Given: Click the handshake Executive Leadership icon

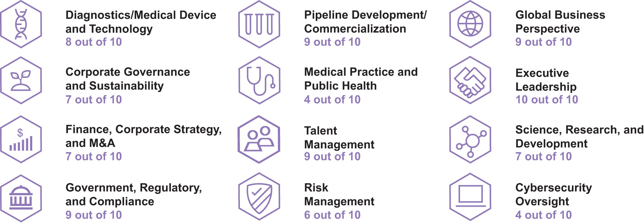Looking at the screenshot, I should click(x=470, y=81).
